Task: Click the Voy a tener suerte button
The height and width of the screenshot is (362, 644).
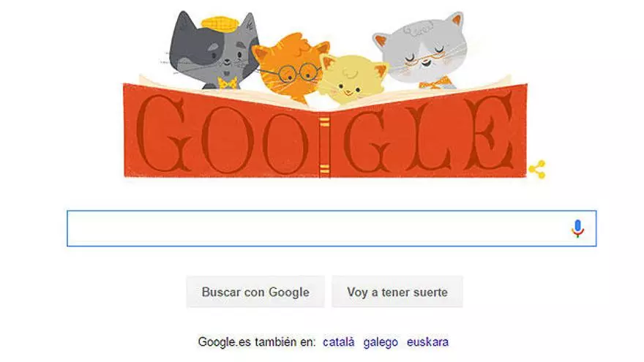Action: coord(397,292)
